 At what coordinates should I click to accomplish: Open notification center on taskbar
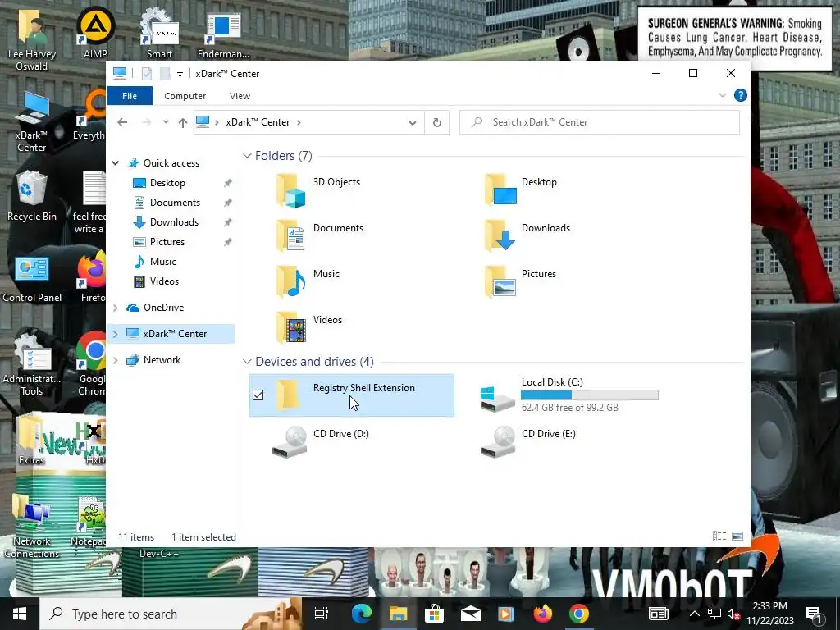(813, 614)
